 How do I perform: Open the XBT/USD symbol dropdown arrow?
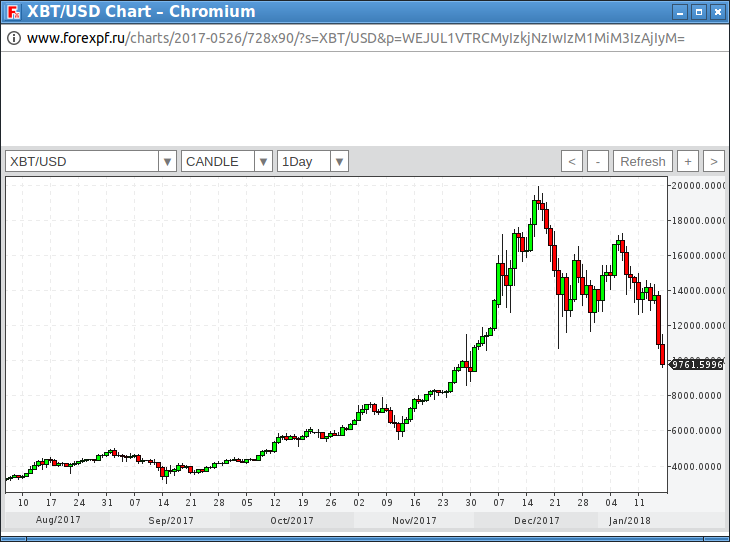click(167, 161)
